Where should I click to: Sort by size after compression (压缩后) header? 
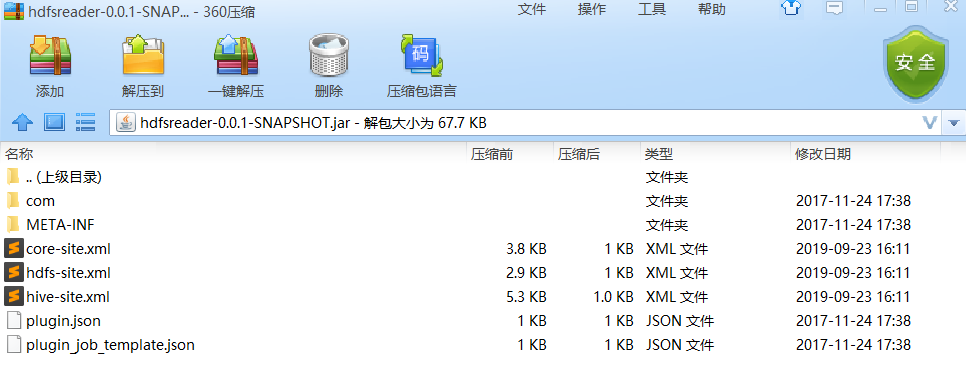(578, 154)
